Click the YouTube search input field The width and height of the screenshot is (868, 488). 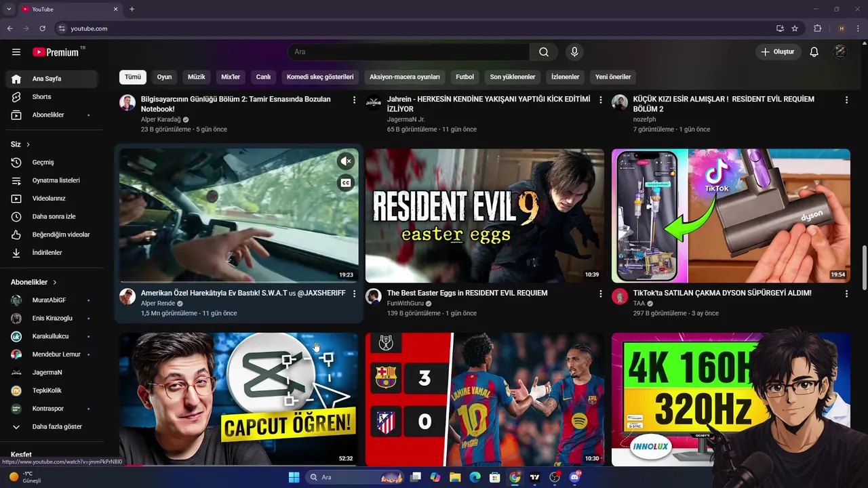tap(408, 52)
